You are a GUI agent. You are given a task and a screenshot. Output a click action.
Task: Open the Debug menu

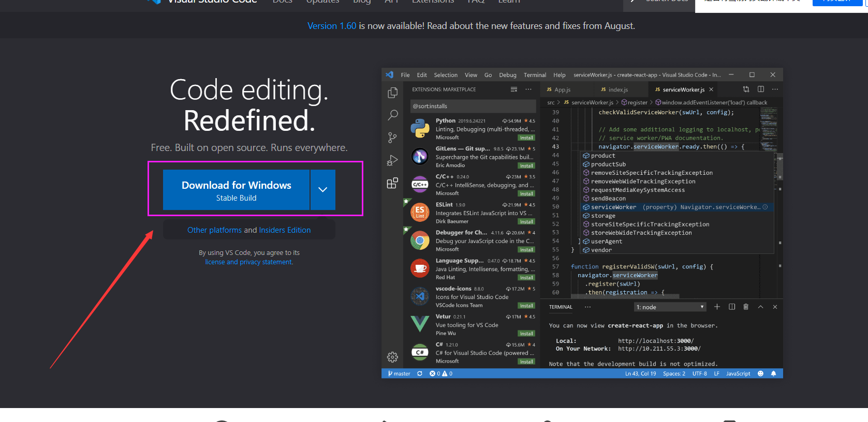508,75
